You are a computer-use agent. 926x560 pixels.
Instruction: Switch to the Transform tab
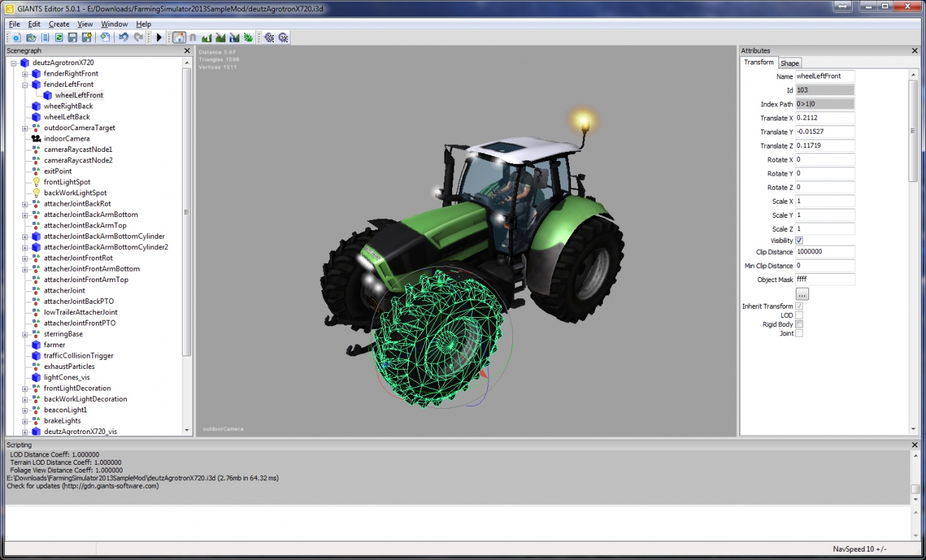[x=759, y=62]
